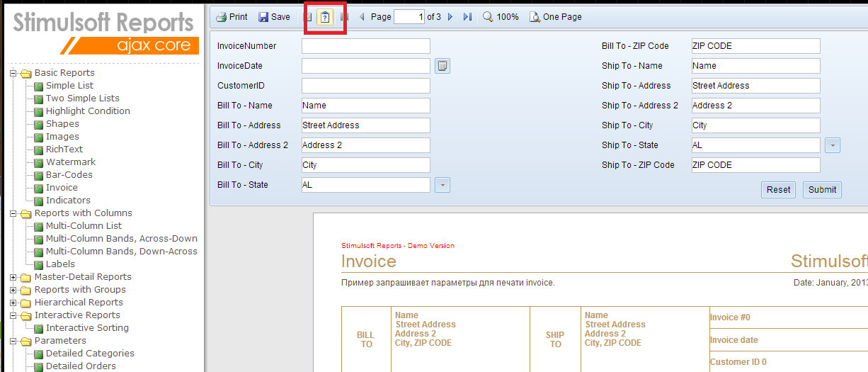Viewport: 868px width, 372px height.
Task: Click the Bill To - Address field
Action: coord(366,125)
